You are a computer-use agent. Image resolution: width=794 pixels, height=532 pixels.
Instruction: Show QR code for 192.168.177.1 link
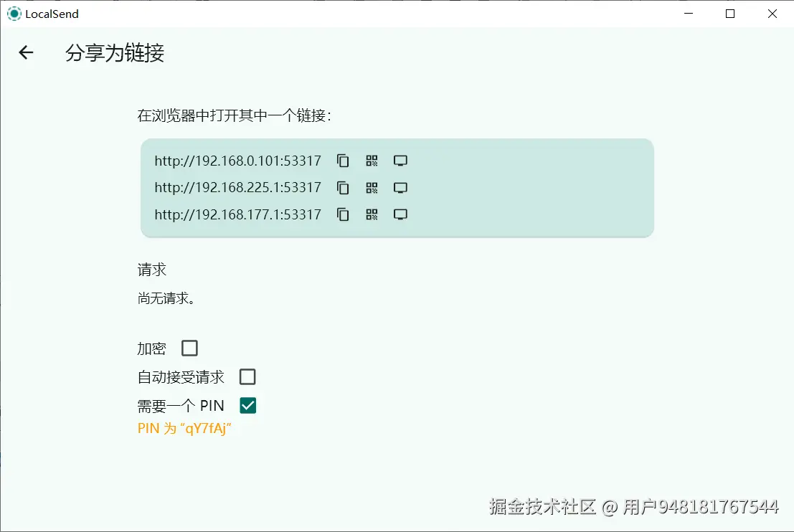[372, 214]
